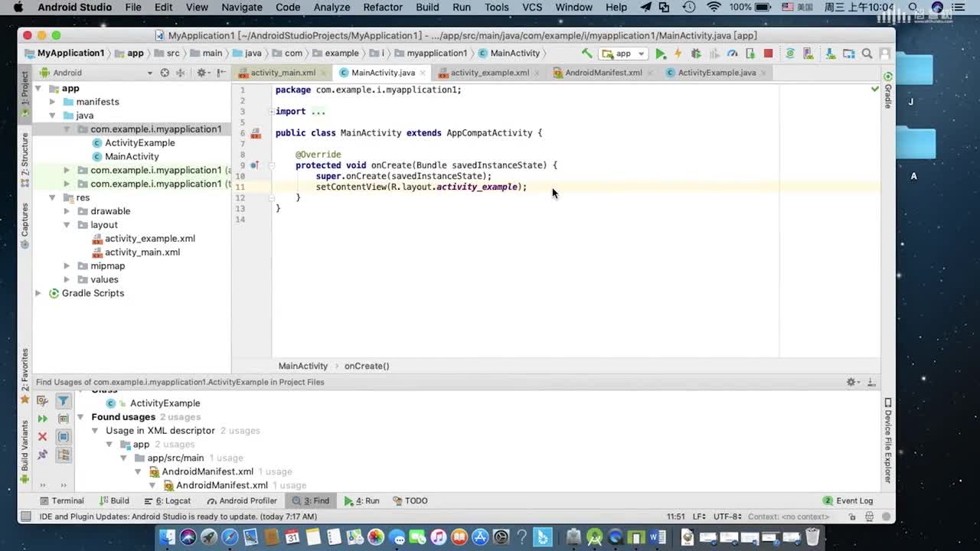
Task: Open the Refactor menu
Action: pos(383,7)
